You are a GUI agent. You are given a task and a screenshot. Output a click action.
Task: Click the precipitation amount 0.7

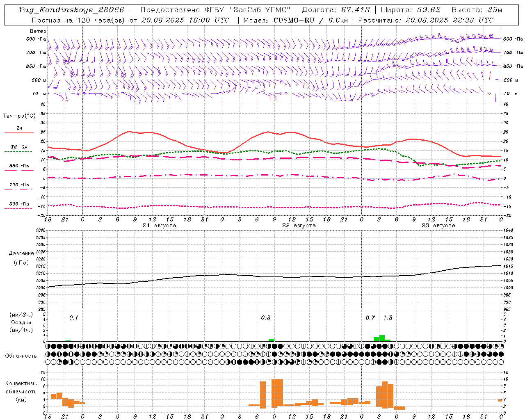pos(370,318)
